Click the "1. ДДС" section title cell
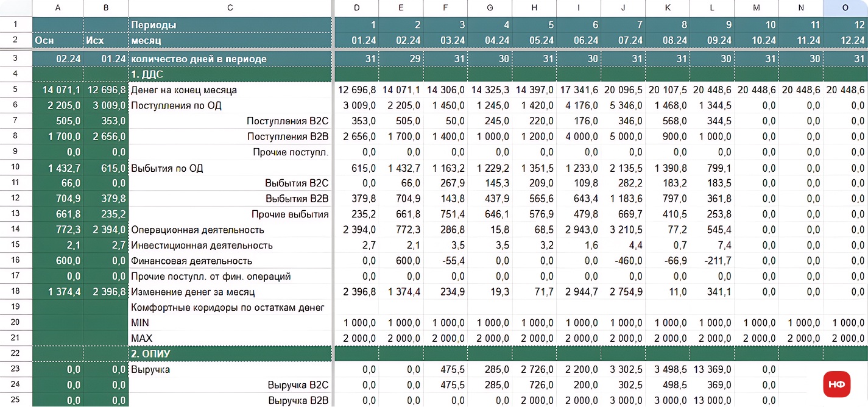The height and width of the screenshot is (407, 868). [x=230, y=74]
